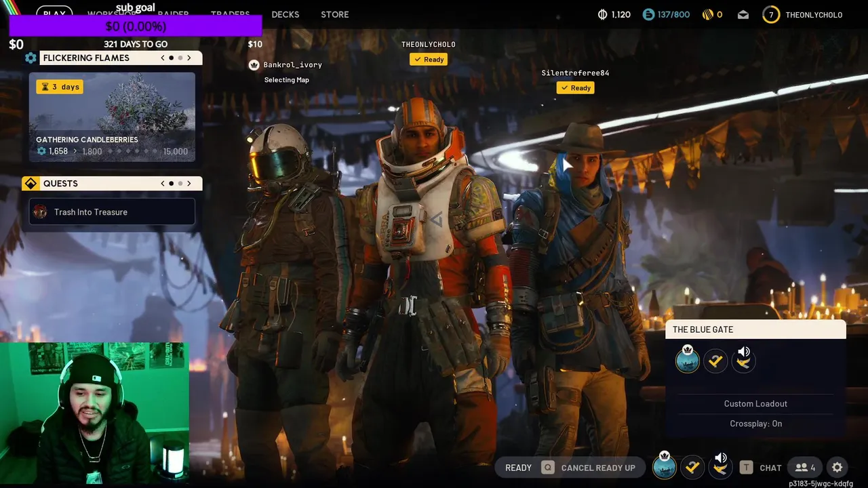Click the candleberry icon beside 1,658
Image resolution: width=868 pixels, height=488 pixels.
[42, 151]
